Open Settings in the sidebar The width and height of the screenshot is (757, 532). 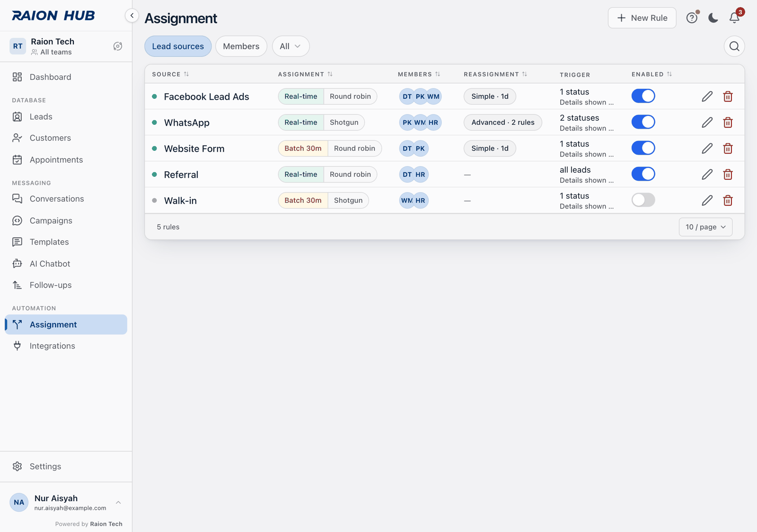click(66, 467)
